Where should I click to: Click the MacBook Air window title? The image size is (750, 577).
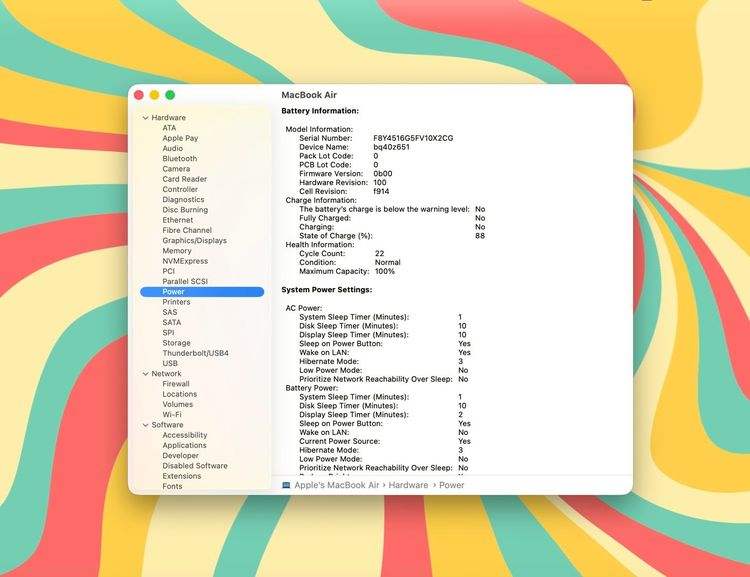click(x=309, y=95)
